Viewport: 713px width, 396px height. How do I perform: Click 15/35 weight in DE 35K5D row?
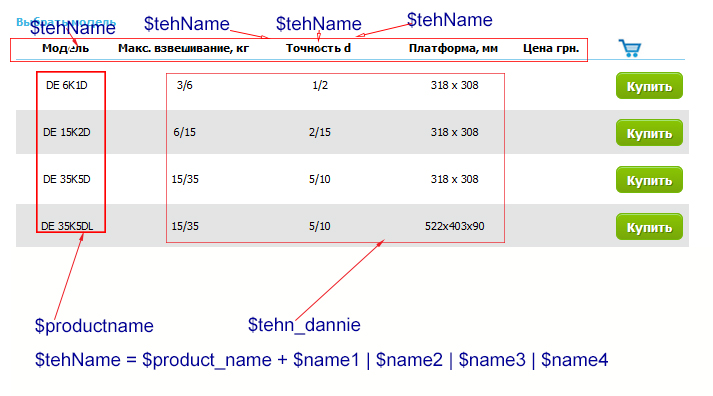[185, 179]
